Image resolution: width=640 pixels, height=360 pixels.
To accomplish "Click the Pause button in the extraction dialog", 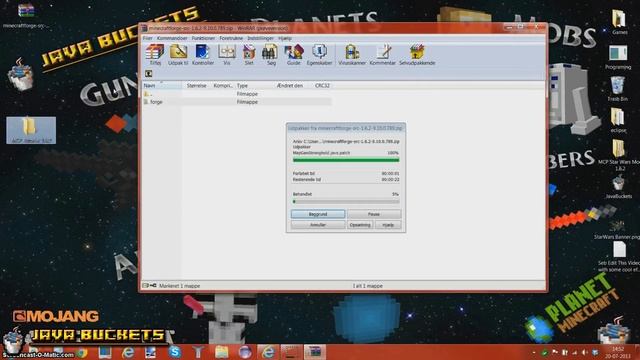I will point(374,214).
